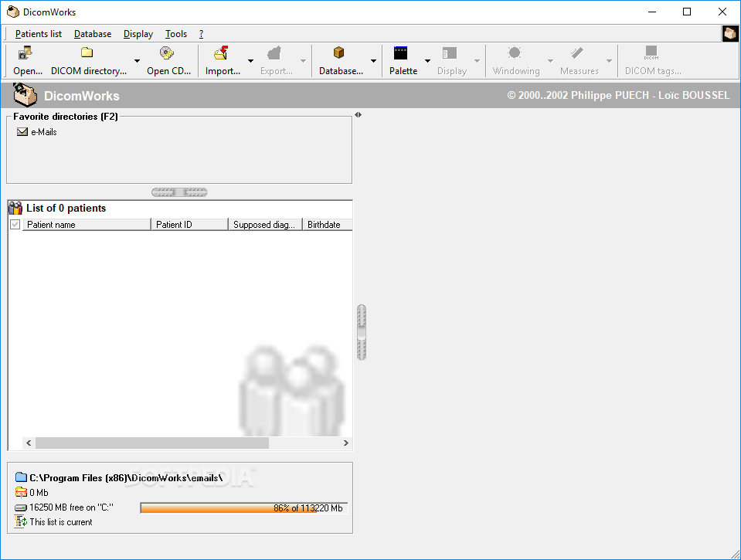
Task: Click the patient list horizontal scrollbar thumb
Action: (x=152, y=443)
